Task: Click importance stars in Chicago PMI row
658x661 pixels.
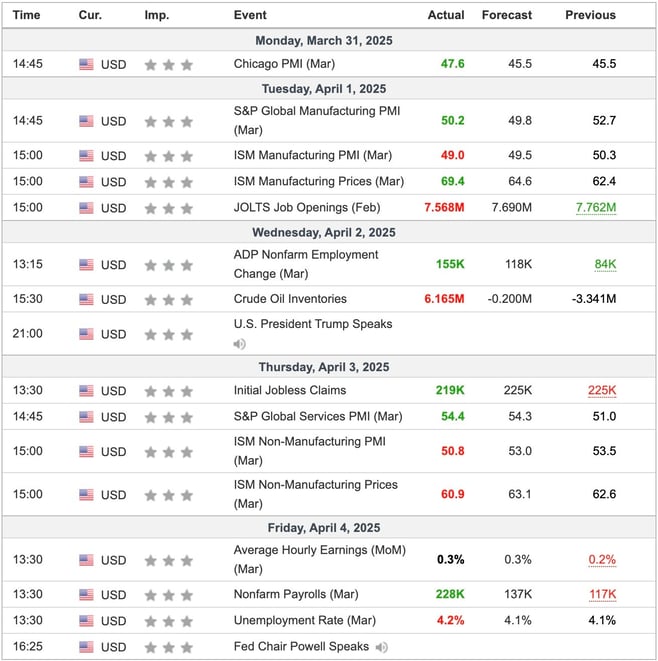Action: [169, 65]
